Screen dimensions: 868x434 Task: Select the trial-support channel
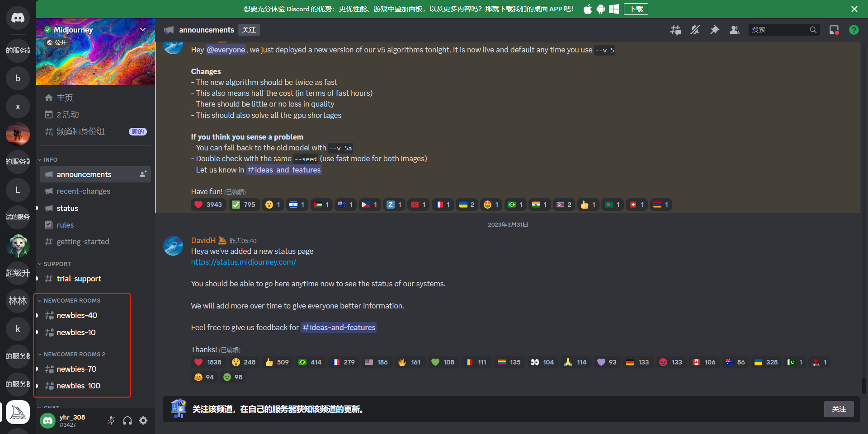point(95,279)
